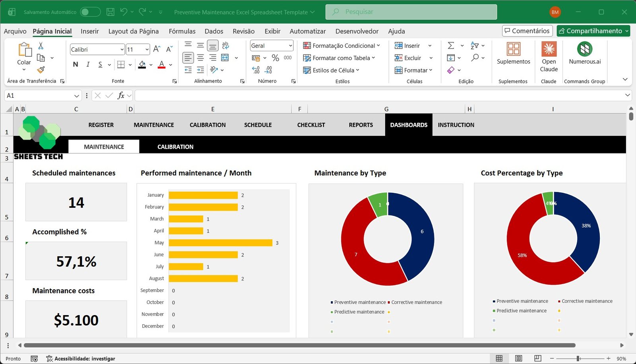Click the AutoSoma (Σ) icon
The image size is (636, 364).
tap(451, 45)
